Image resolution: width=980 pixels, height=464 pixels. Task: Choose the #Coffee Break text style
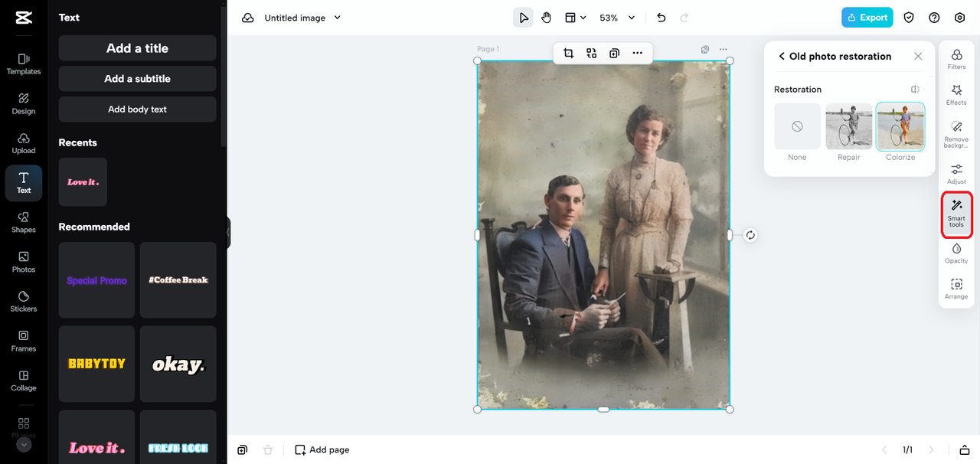point(178,280)
